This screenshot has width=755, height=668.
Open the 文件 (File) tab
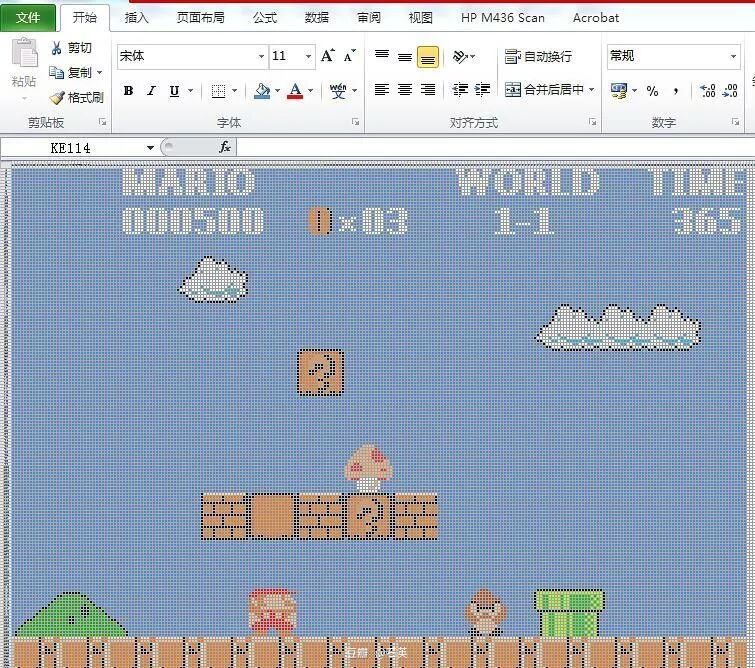point(28,18)
